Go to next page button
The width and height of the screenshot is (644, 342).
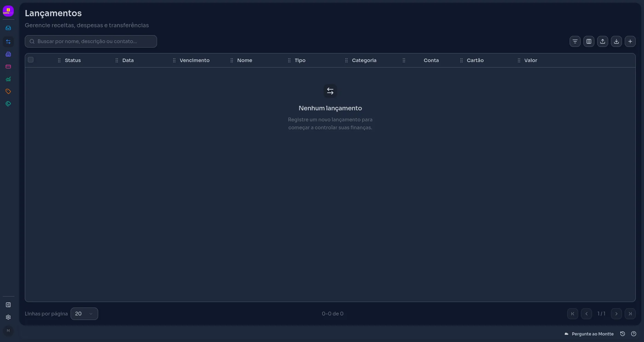616,314
